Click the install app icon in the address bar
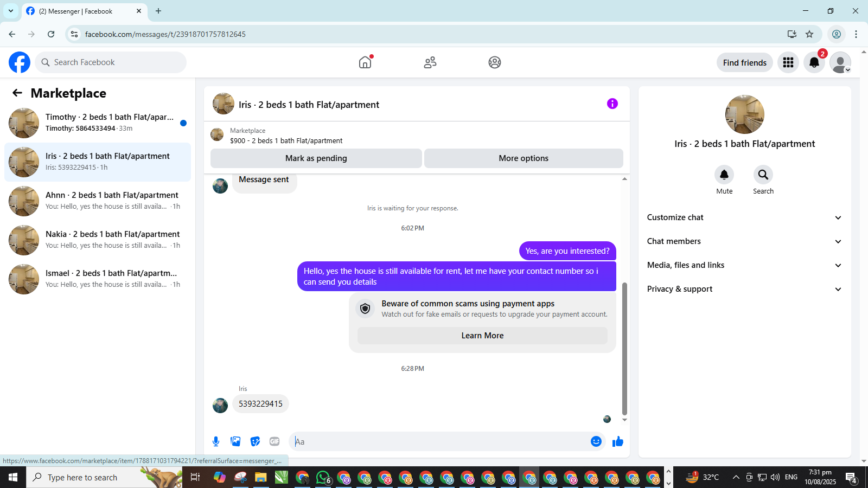868x488 pixels. tap(792, 34)
